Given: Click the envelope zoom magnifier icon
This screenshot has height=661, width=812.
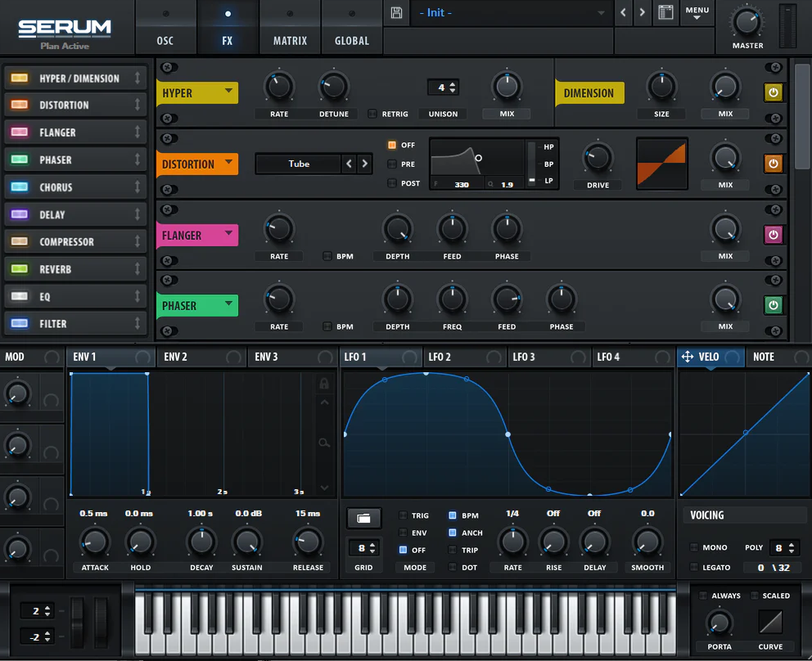Looking at the screenshot, I should pyautogui.click(x=324, y=443).
